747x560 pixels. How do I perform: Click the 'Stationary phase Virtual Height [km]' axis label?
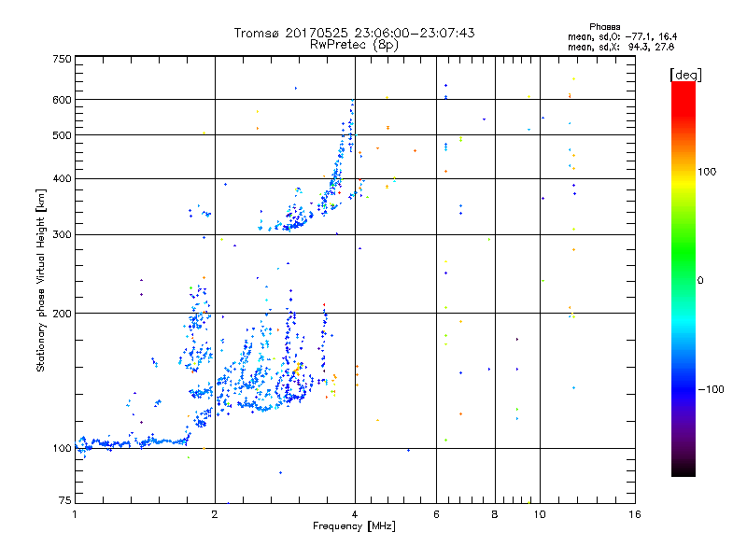pos(41,281)
